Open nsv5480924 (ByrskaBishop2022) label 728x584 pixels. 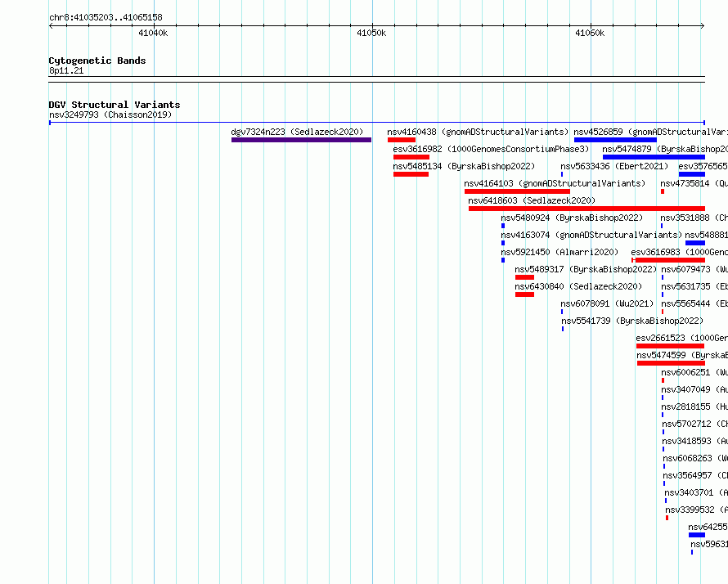[572, 218]
